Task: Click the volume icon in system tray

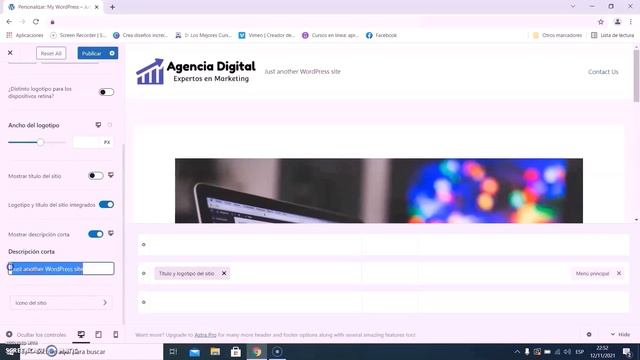Action: (567, 351)
